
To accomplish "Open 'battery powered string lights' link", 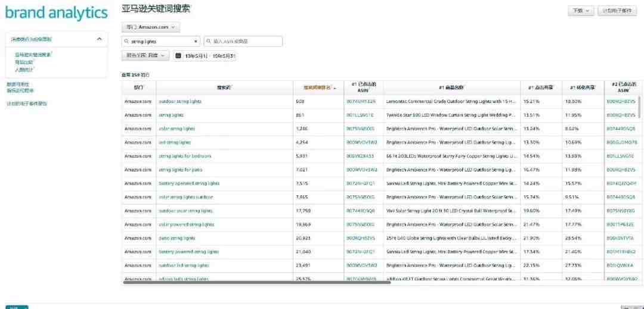I will 189,252.
